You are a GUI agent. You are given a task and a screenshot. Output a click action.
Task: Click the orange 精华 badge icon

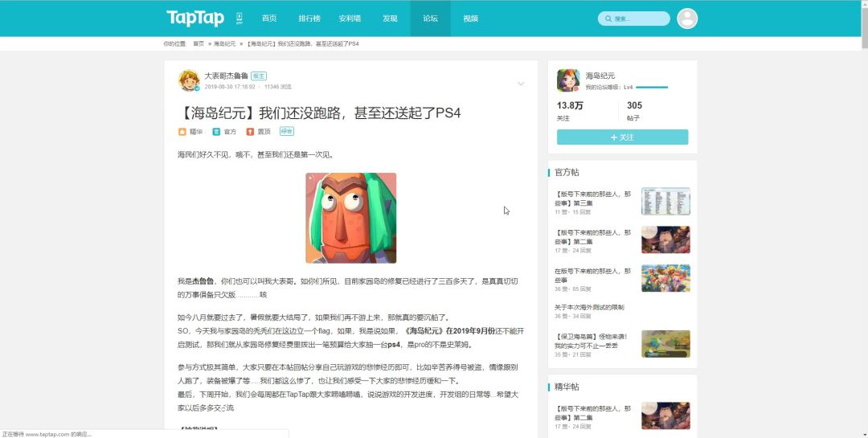pyautogui.click(x=182, y=131)
